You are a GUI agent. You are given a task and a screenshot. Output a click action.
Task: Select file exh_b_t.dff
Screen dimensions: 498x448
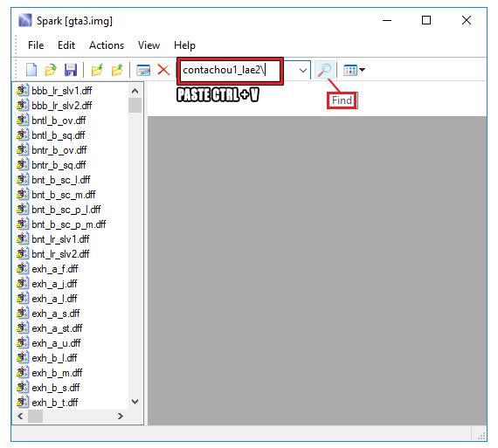55,403
